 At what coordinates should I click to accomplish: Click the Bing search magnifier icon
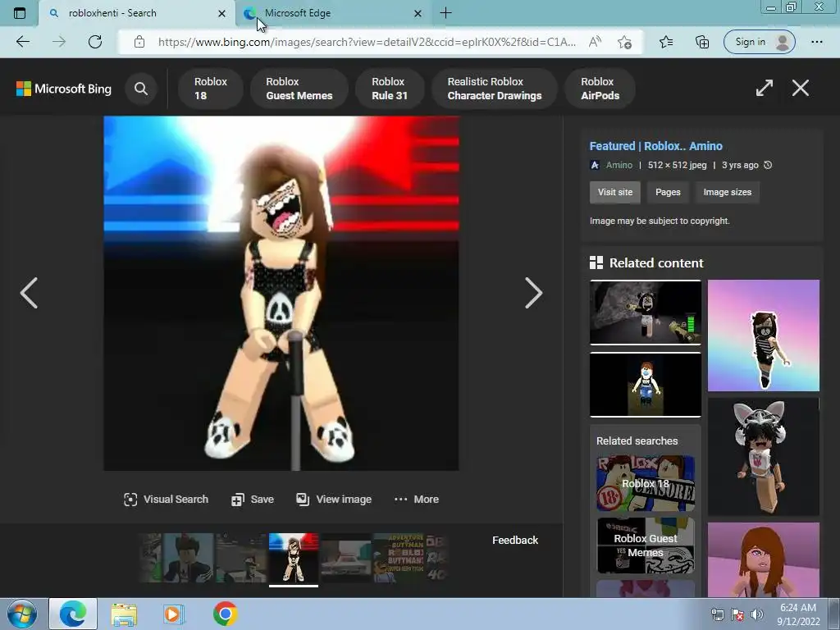141,89
